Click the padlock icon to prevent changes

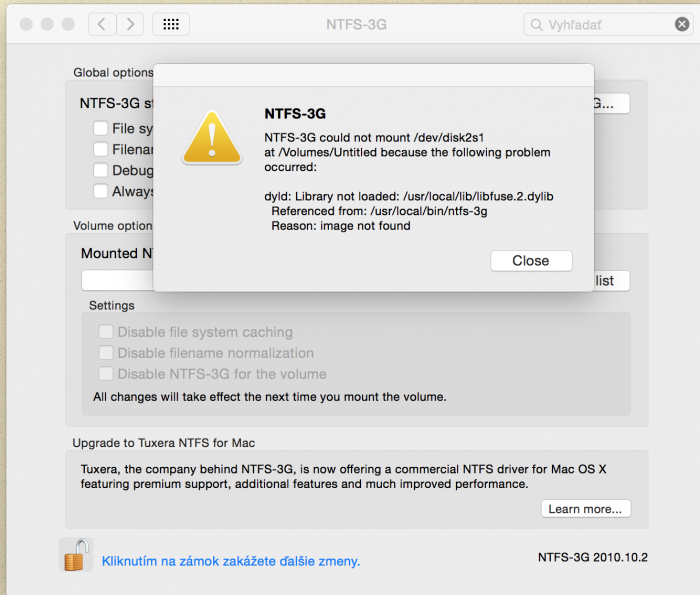[x=75, y=555]
